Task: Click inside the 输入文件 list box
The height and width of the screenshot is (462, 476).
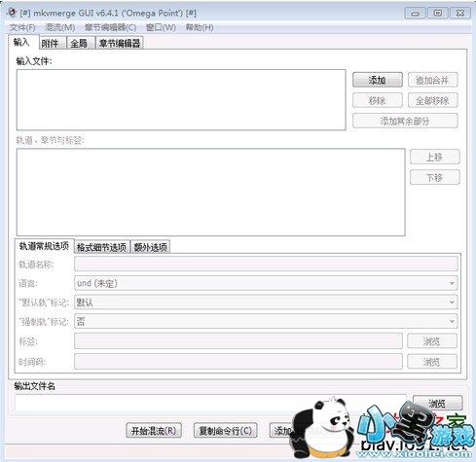Action: click(181, 100)
